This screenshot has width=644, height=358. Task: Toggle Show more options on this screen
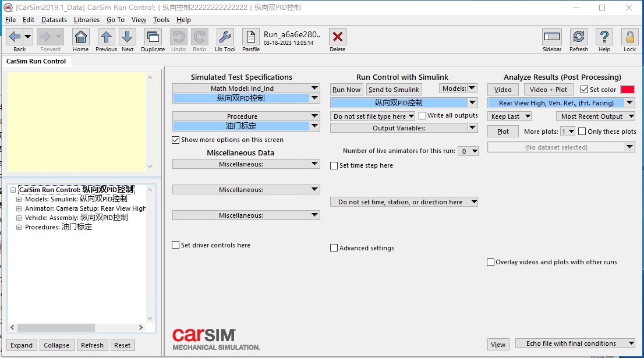point(176,140)
